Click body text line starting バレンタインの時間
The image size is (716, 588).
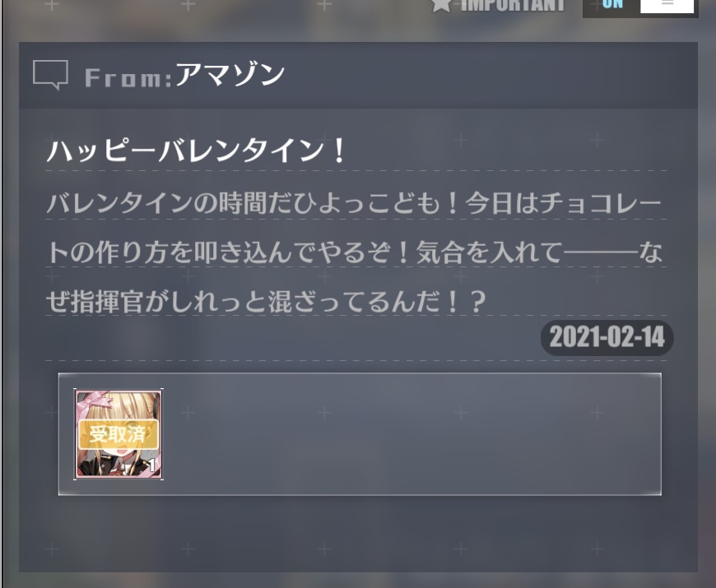354,203
